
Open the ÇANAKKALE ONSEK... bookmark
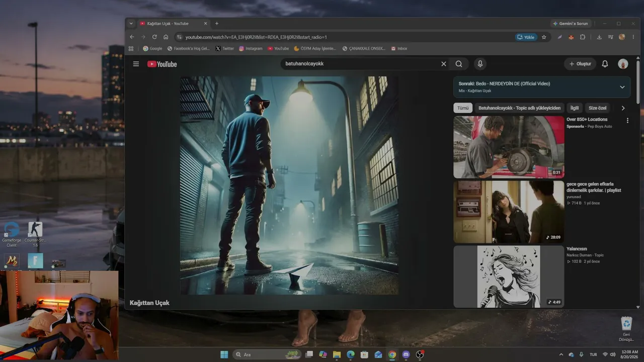(x=364, y=48)
